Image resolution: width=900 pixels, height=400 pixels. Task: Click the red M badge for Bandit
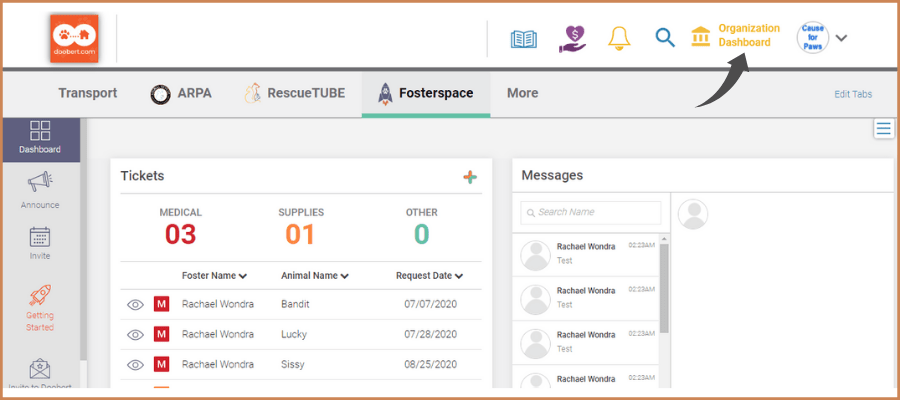click(x=162, y=304)
